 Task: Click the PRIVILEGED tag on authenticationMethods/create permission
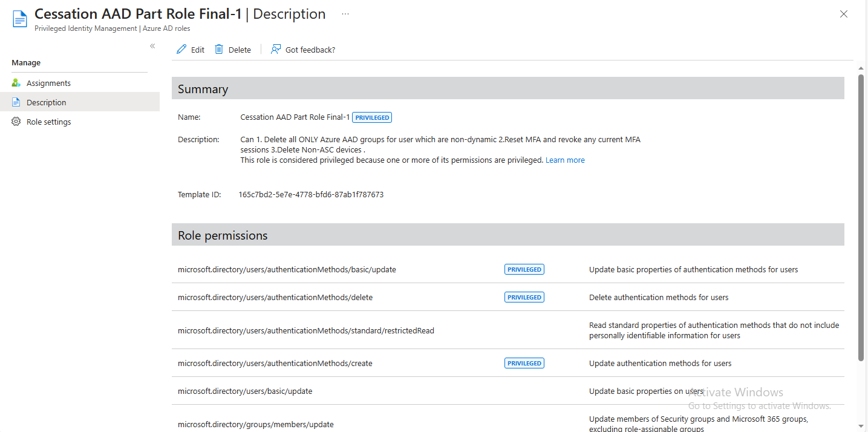(524, 363)
